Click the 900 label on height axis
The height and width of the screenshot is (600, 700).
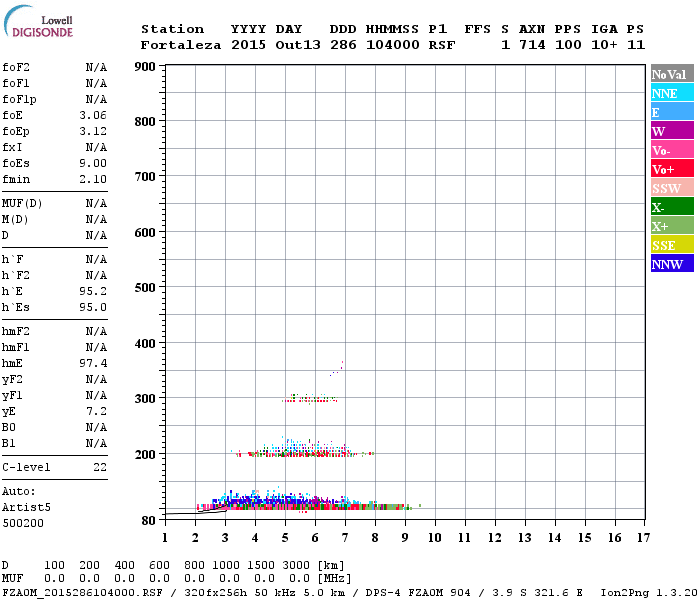click(x=145, y=67)
